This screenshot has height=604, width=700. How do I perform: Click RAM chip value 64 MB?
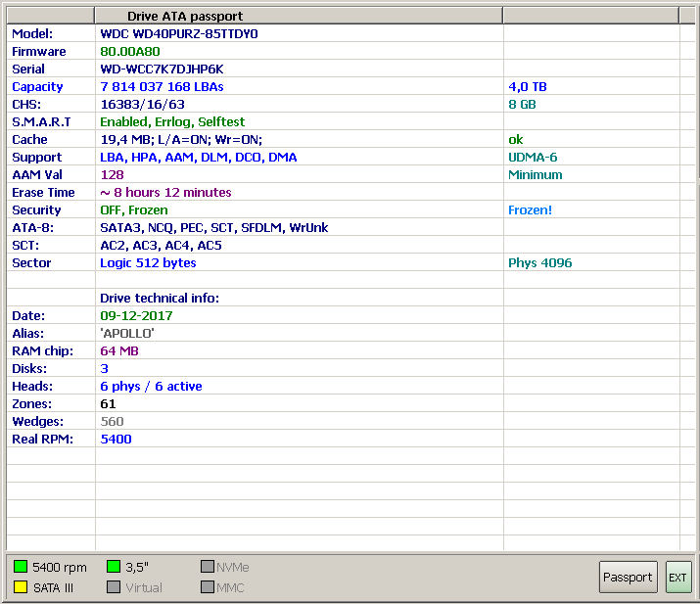119,351
